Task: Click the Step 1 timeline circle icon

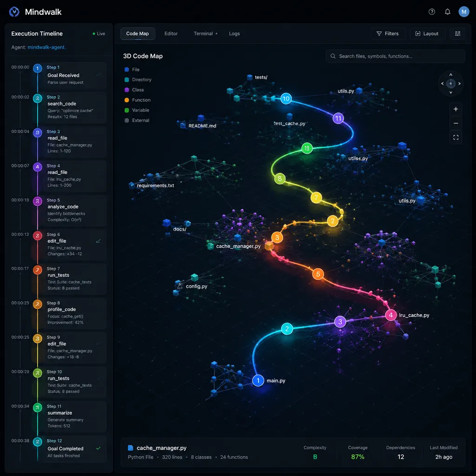Action: point(37,68)
